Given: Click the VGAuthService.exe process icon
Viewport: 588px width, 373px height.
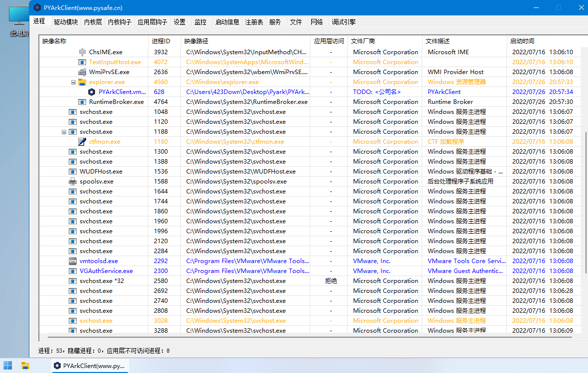Looking at the screenshot, I should 73,271.
